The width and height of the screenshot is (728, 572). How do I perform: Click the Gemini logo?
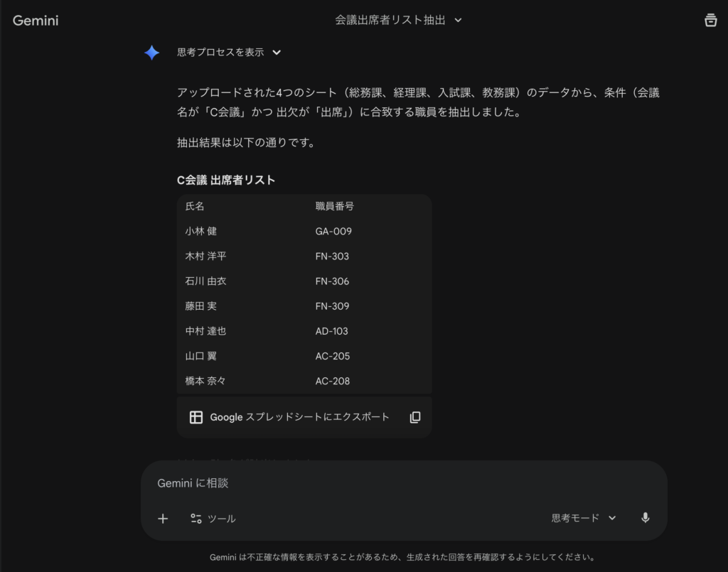36,21
